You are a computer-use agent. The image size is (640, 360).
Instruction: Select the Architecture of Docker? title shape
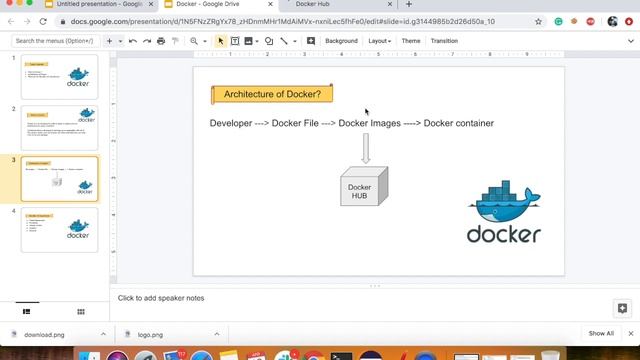[272, 94]
